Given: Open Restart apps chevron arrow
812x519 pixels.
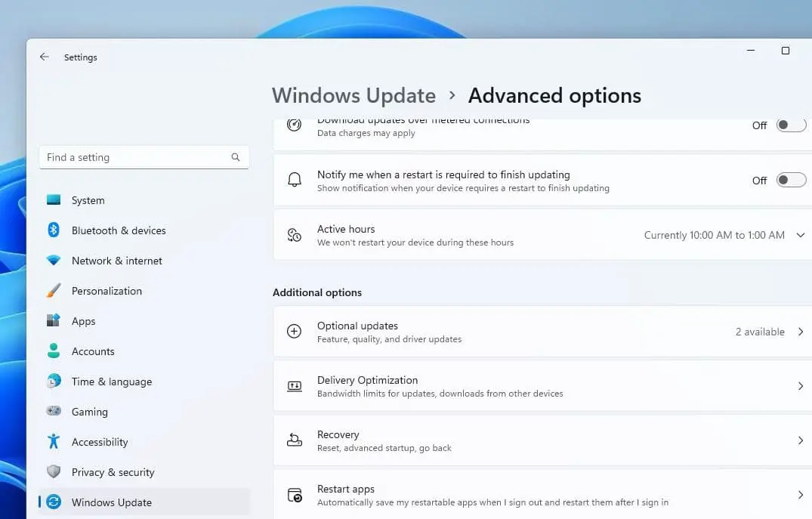Looking at the screenshot, I should tap(801, 495).
